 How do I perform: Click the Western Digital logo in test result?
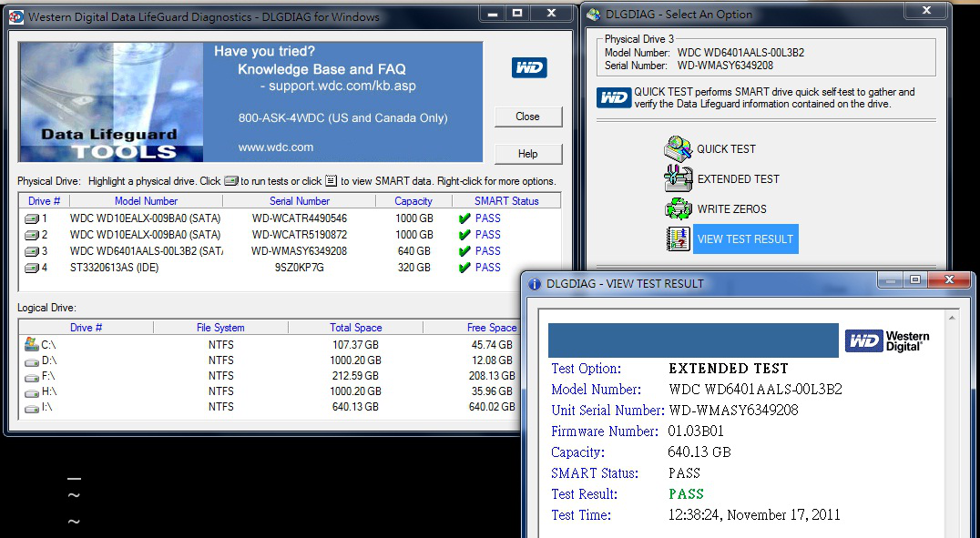click(x=887, y=341)
